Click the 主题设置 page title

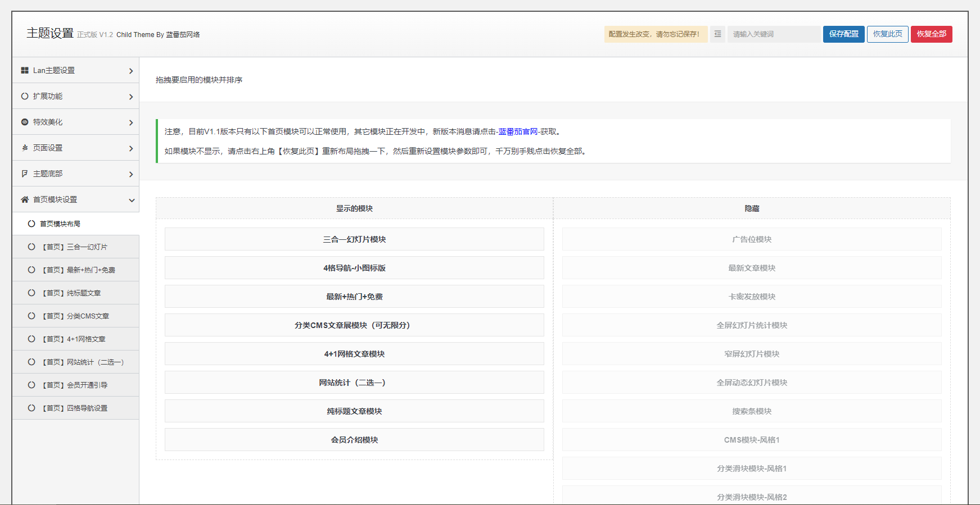click(x=50, y=33)
